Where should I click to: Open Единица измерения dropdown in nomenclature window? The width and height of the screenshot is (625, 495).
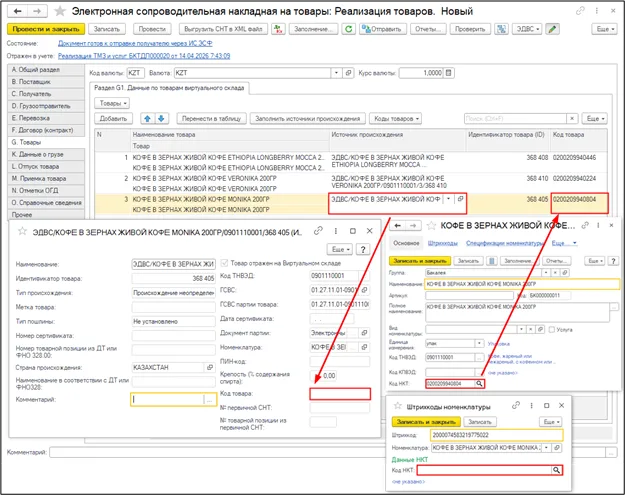[479, 343]
